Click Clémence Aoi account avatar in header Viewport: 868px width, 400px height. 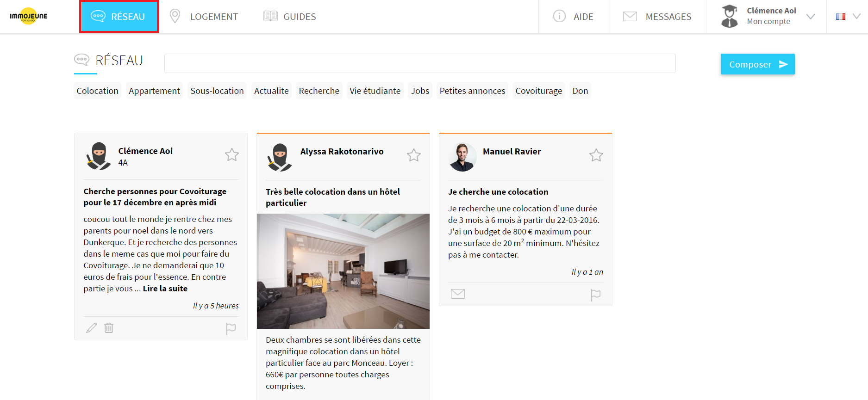pos(730,16)
